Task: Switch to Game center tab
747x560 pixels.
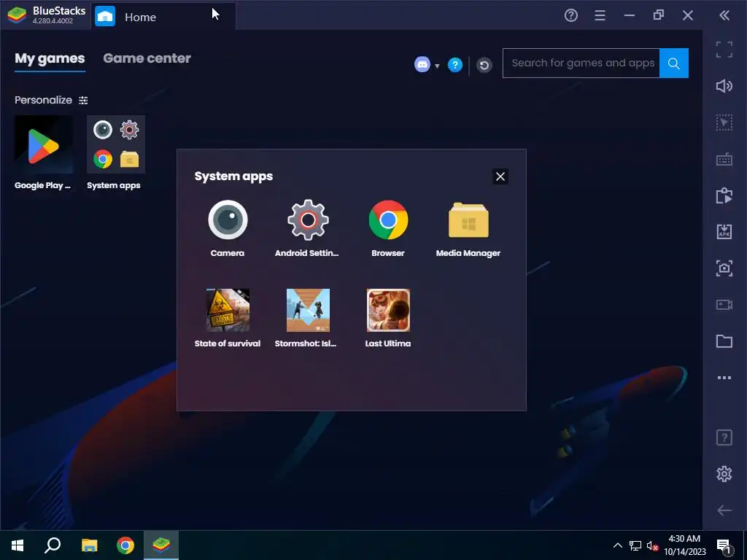Action: pyautogui.click(x=147, y=58)
